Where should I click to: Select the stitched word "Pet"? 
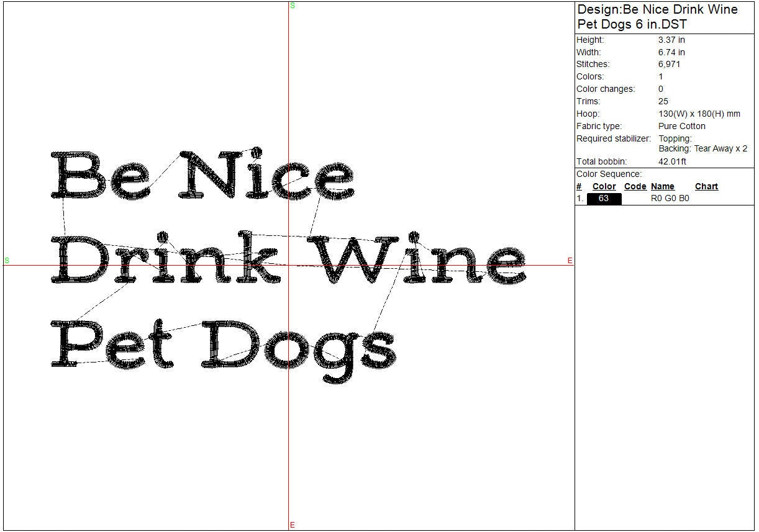click(112, 343)
